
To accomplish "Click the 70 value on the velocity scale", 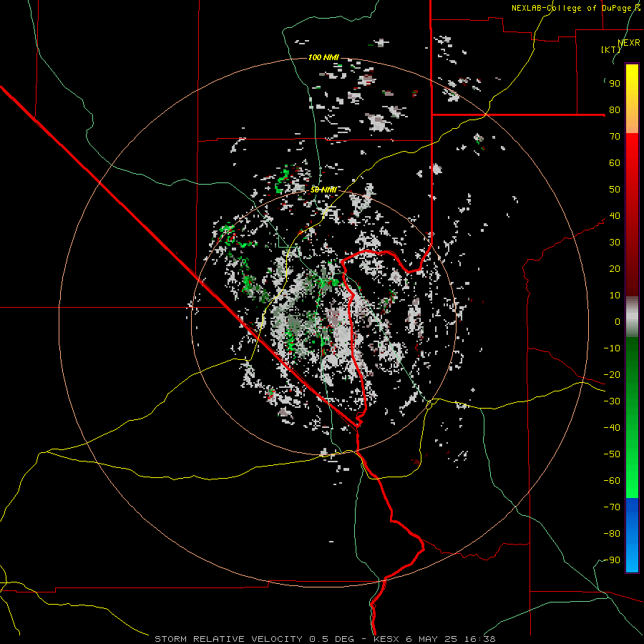I will 615,137.
